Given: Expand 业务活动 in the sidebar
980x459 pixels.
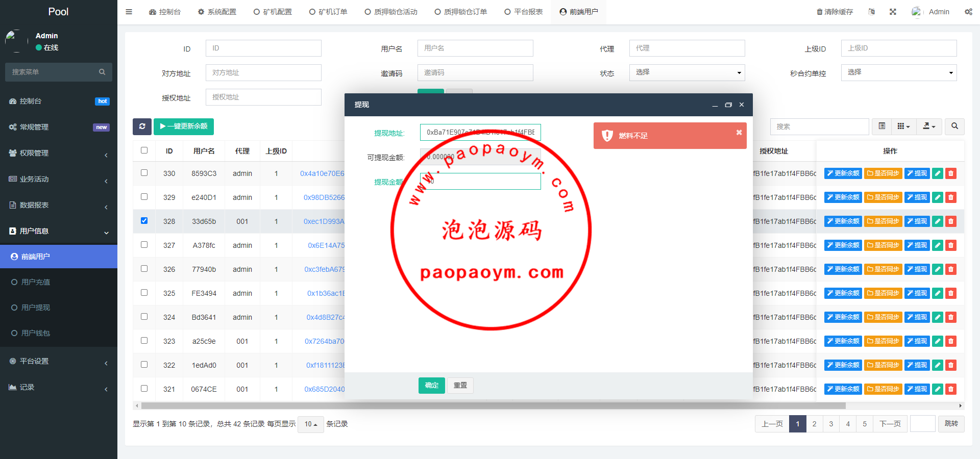Looking at the screenshot, I should coord(59,179).
